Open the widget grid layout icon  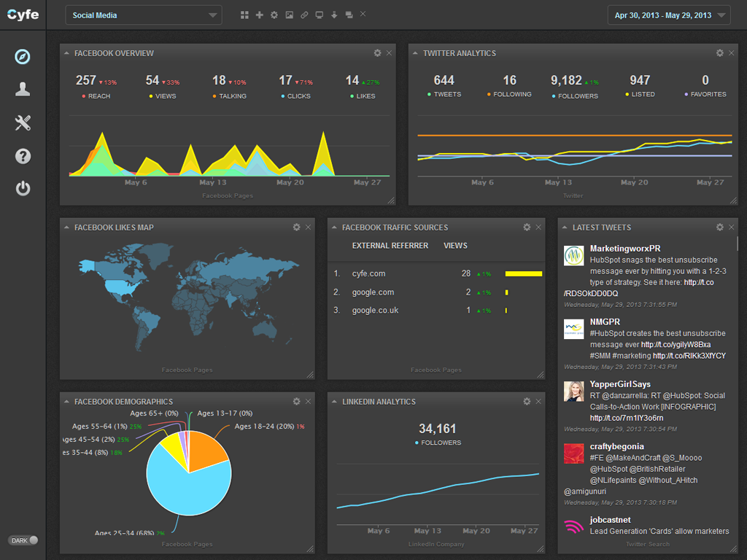[244, 15]
